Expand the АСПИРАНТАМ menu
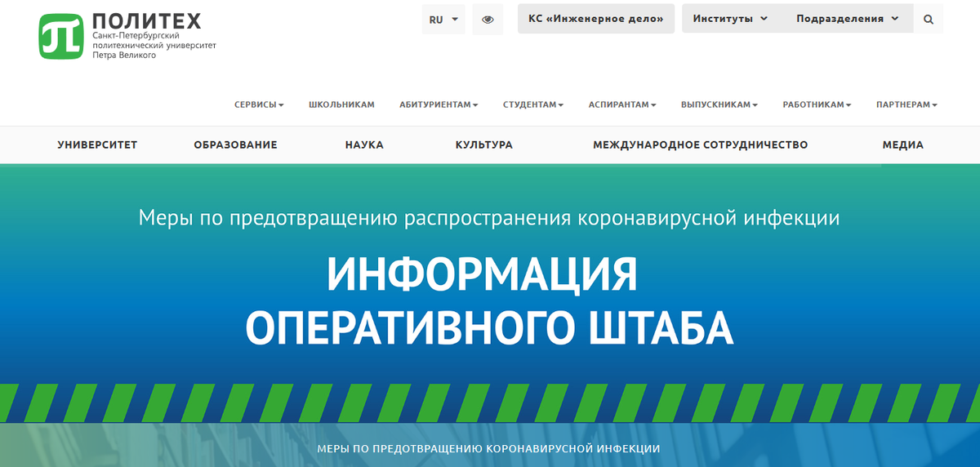Viewport: 980px width, 467px height. (622, 105)
